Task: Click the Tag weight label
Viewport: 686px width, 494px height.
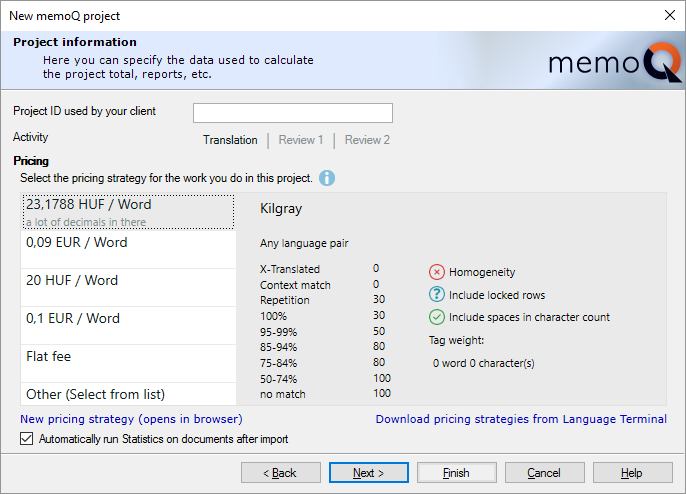Action: [x=456, y=340]
